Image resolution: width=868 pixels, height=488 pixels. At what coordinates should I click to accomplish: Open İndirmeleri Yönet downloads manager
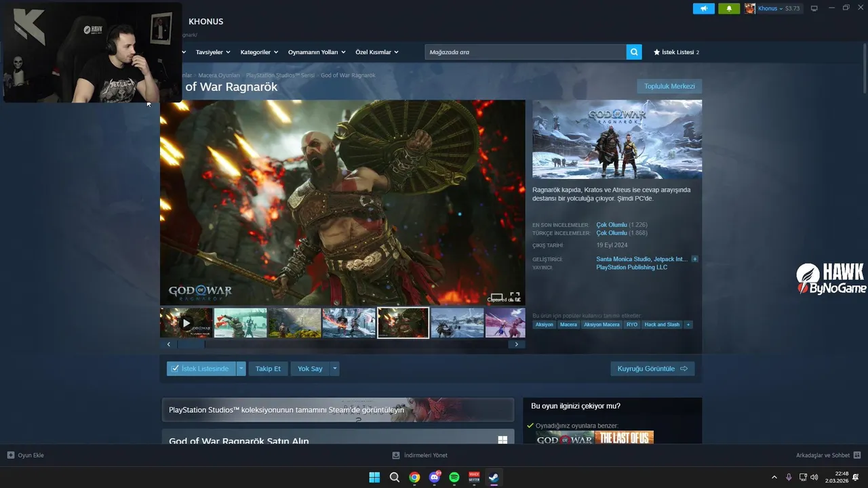pos(420,455)
